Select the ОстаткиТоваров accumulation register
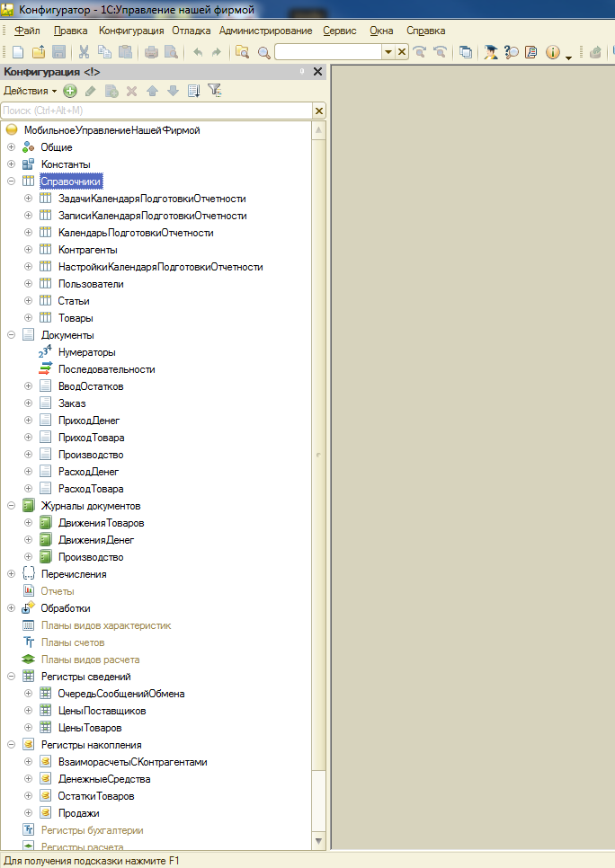 pyautogui.click(x=96, y=796)
